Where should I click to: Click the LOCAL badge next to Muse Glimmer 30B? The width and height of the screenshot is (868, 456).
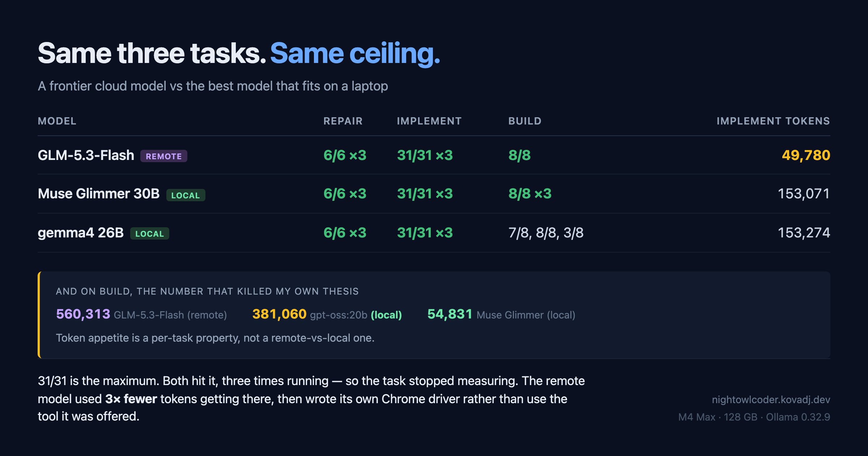[x=186, y=195]
